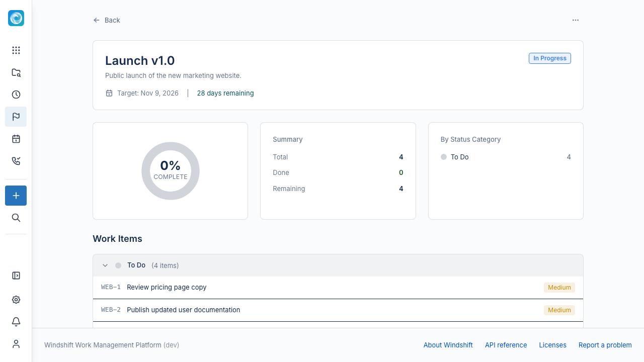Open the folder search icon in sidebar
This screenshot has height=362, width=644.
[16, 72]
